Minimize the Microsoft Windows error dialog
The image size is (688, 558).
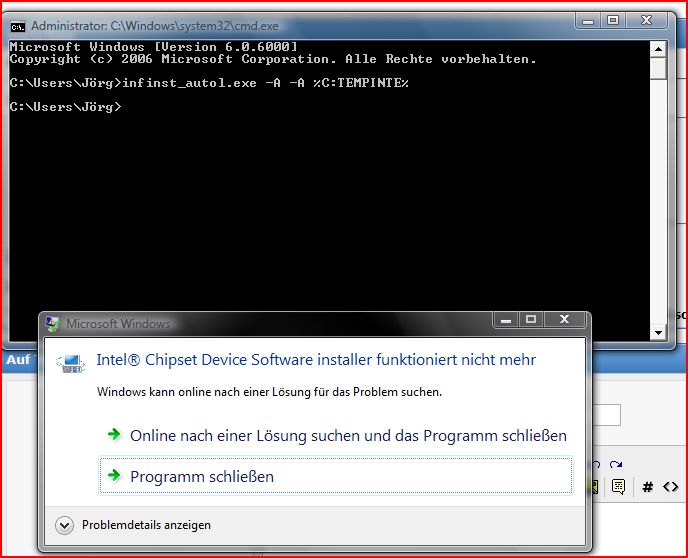point(506,319)
